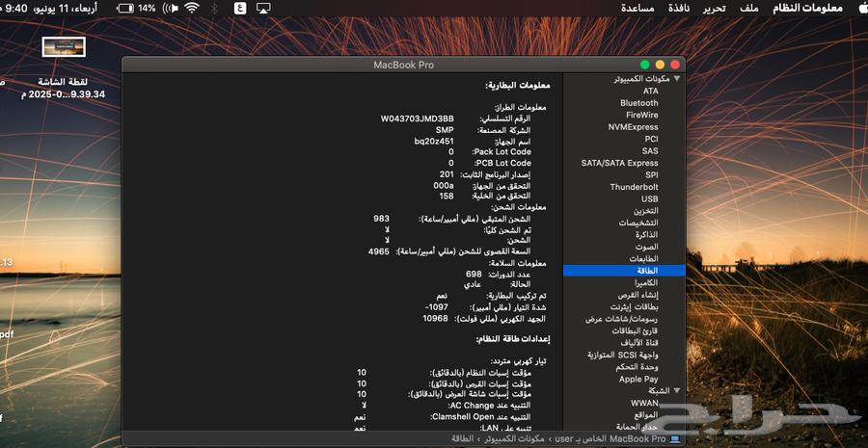
Task: Collapse the مكونات الكمبيوتر disclosure triangle
Action: tap(676, 79)
